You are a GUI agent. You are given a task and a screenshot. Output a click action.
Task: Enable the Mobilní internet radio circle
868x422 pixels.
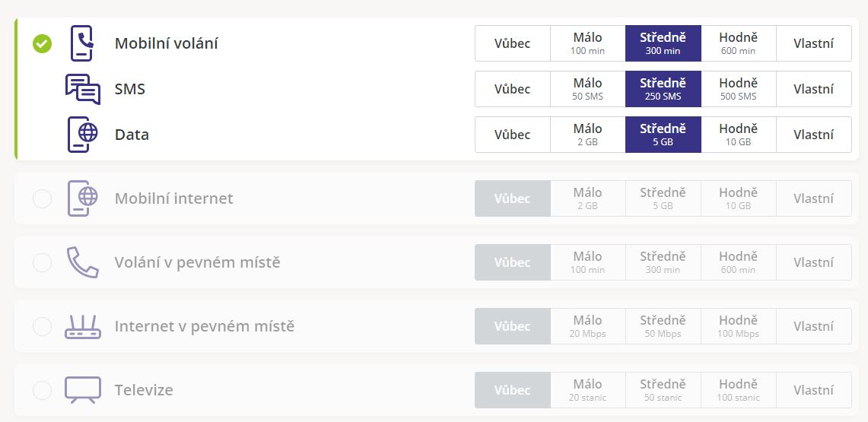point(42,198)
